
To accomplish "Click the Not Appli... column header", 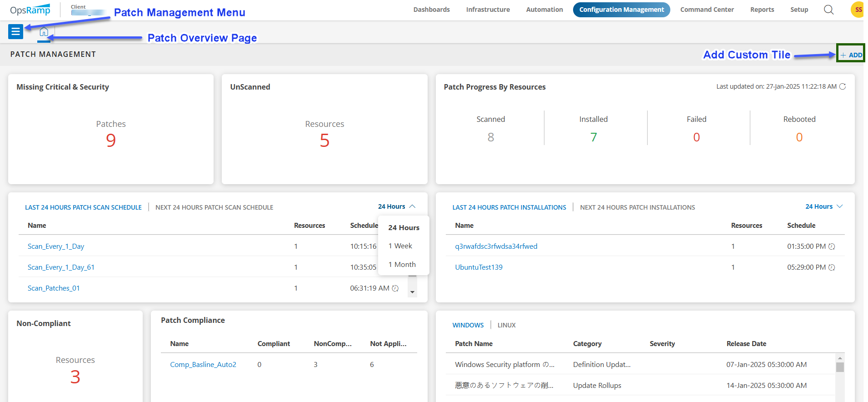I will 388,344.
